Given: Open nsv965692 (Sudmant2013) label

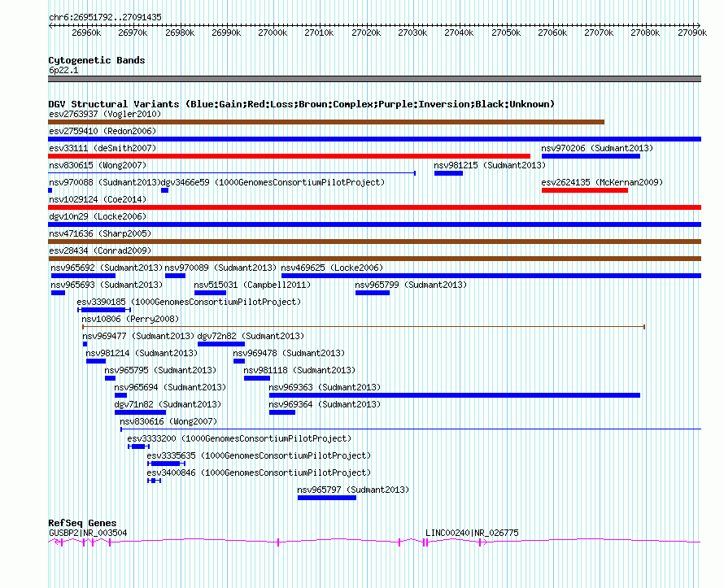Looking at the screenshot, I should pos(107,268).
